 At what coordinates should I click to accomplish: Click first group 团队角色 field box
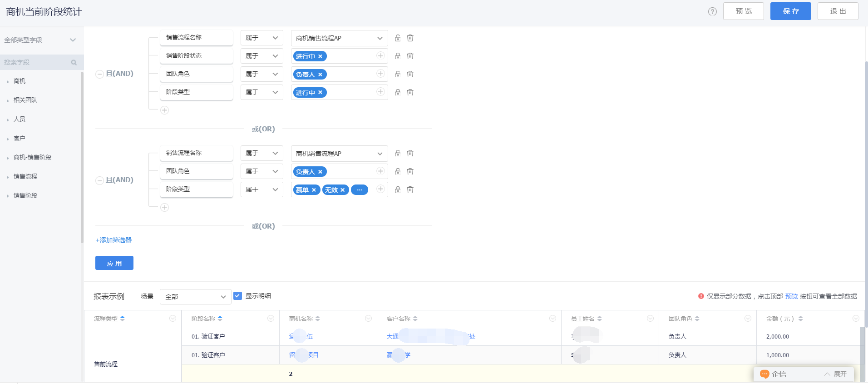(x=197, y=74)
